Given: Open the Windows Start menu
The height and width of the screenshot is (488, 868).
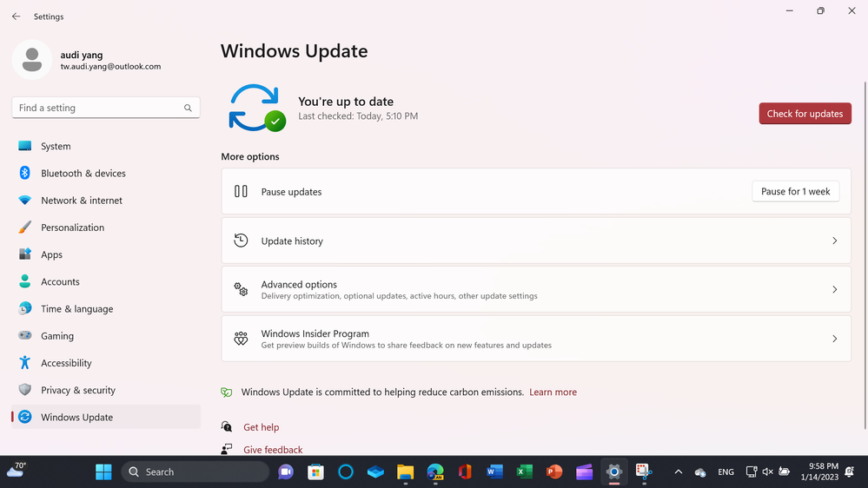Looking at the screenshot, I should pos(103,472).
